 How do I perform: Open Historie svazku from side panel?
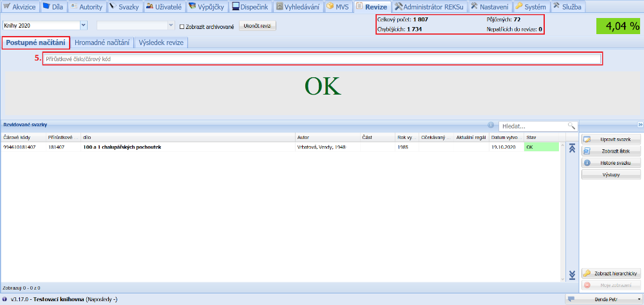click(611, 163)
